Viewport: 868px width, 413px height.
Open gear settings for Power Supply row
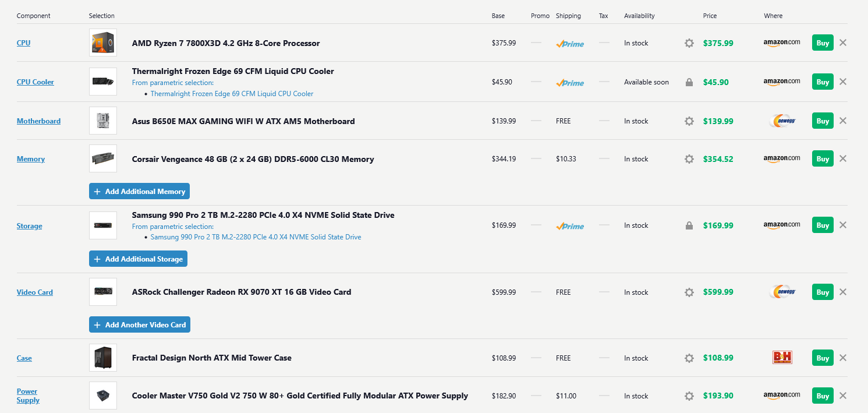pos(689,396)
